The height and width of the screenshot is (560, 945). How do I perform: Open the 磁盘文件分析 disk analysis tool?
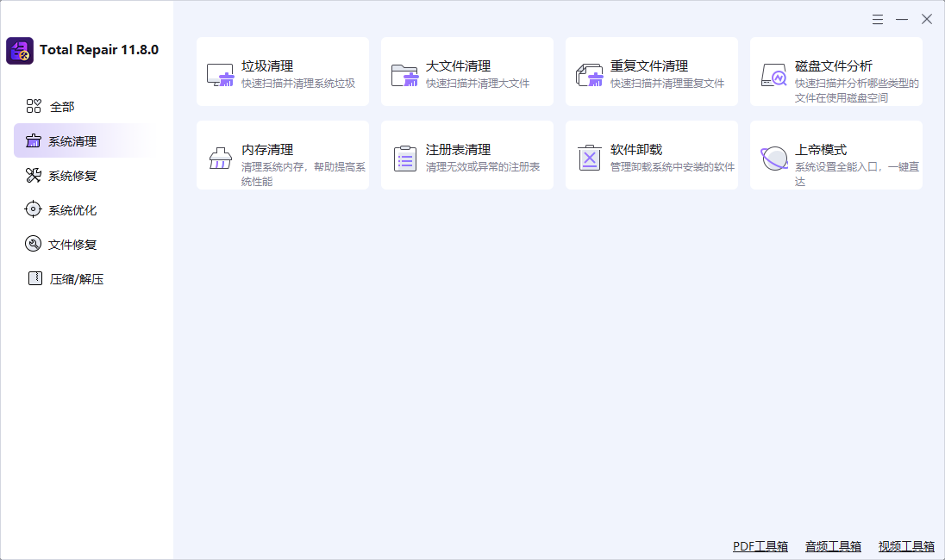tap(773, 74)
